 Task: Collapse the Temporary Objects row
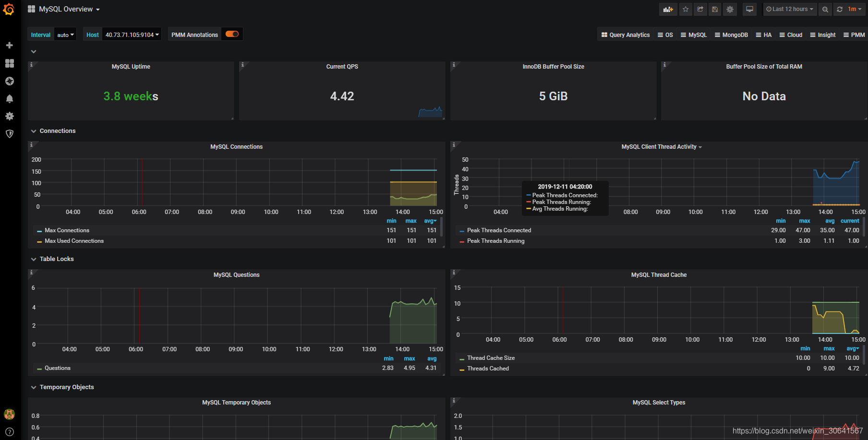(x=62, y=387)
